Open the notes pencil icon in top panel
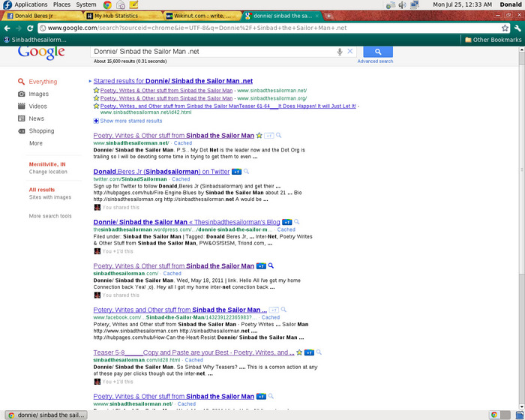Image resolution: width=525 pixels, height=420 pixels. [x=133, y=4]
